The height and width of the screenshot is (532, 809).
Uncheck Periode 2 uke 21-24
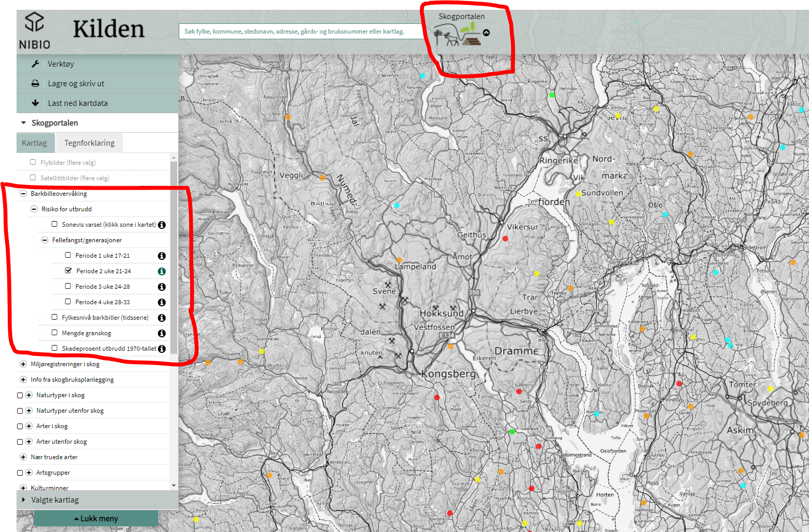pos(68,271)
